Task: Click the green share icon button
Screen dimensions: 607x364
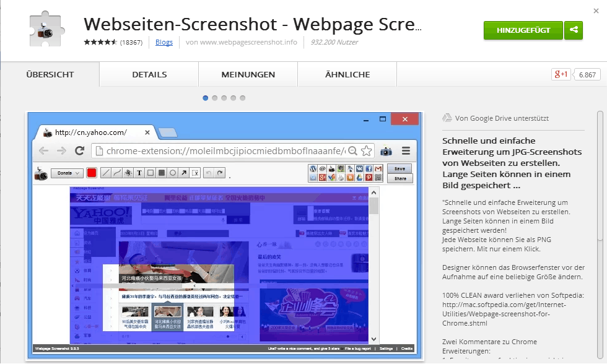Action: click(x=574, y=30)
